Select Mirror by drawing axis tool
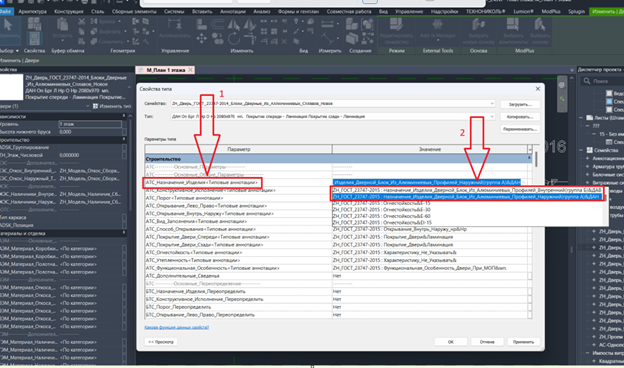 point(250,25)
